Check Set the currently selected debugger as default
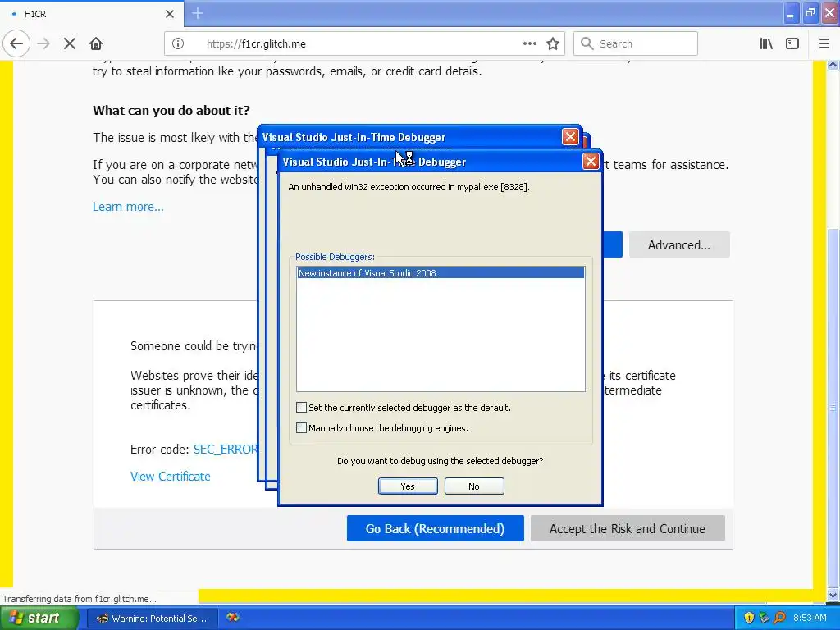The width and height of the screenshot is (840, 630). pos(301,408)
